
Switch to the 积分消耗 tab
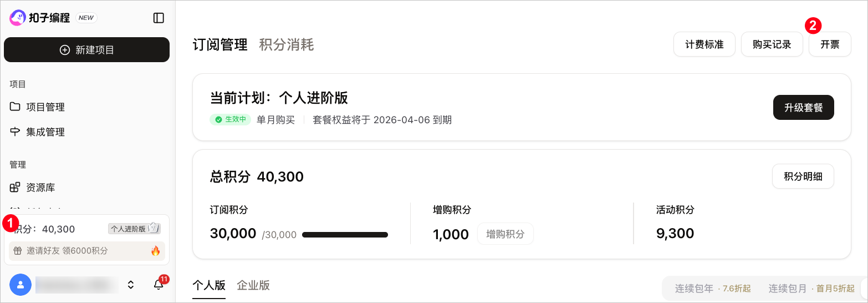coord(287,44)
